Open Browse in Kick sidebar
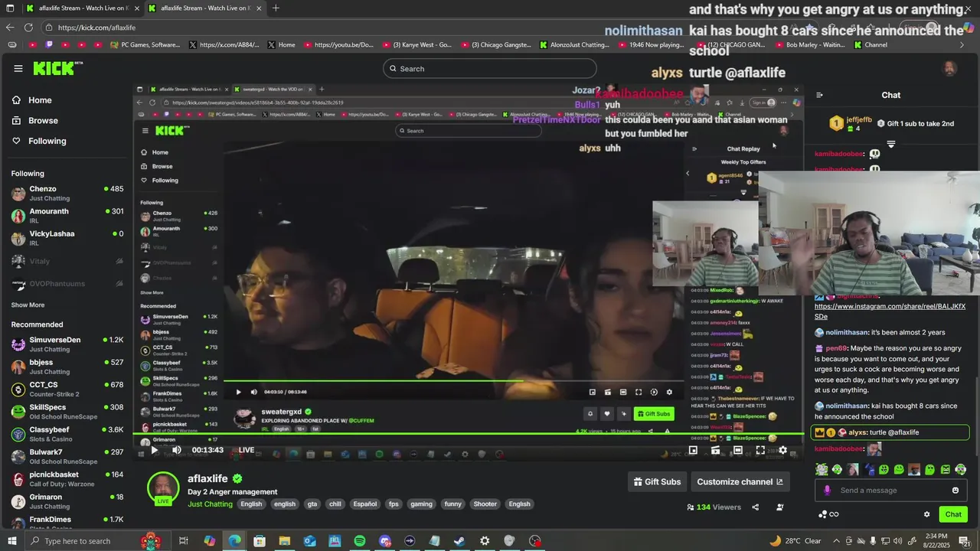Image resolution: width=980 pixels, height=551 pixels. 34,120
